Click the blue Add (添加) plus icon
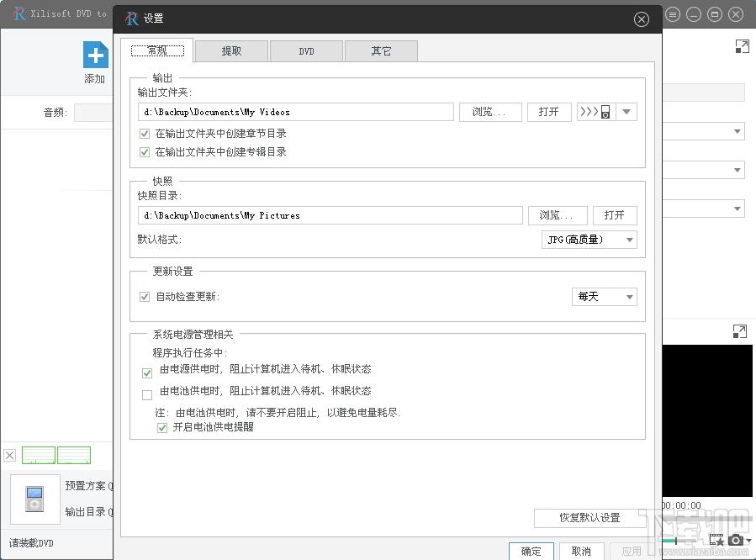Image resolution: width=756 pixels, height=560 pixels. 95,55
